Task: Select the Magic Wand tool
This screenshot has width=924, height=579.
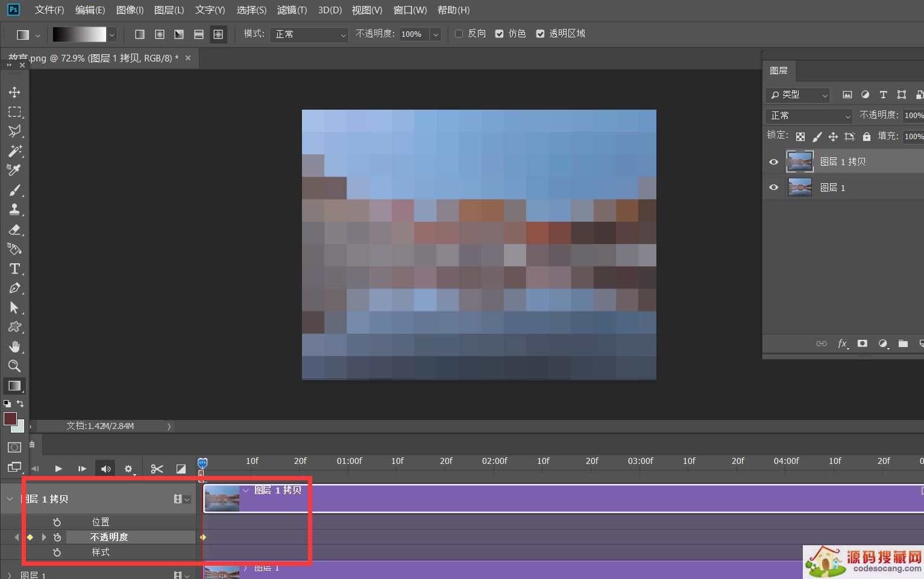Action: [x=14, y=151]
